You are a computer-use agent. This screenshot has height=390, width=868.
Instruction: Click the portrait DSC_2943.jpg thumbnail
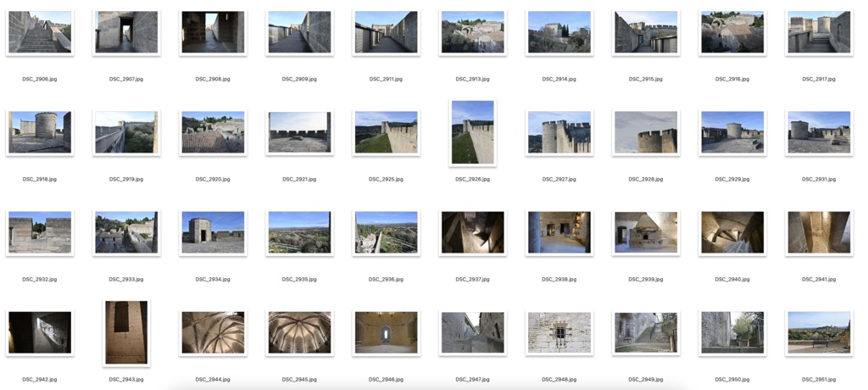(126, 332)
